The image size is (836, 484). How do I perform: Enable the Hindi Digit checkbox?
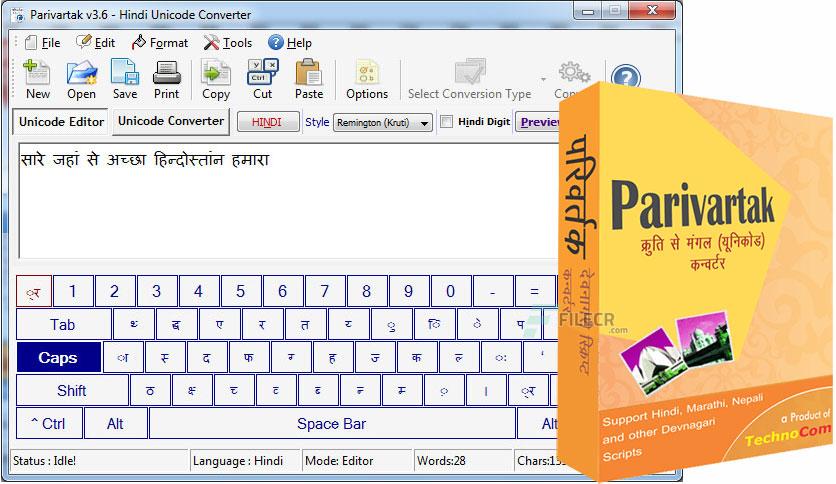point(447,122)
